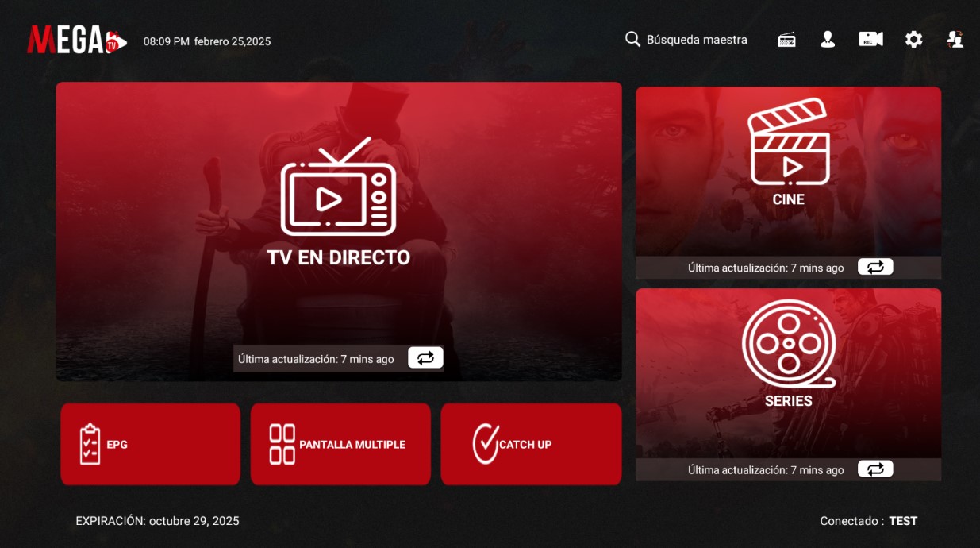
Task: Click the magnifying glass search icon
Action: (x=632, y=40)
